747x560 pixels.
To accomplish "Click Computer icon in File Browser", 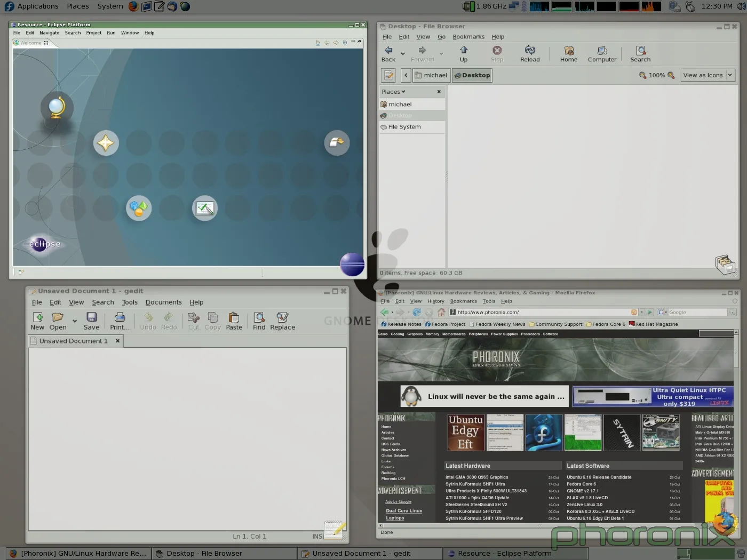I will (602, 54).
